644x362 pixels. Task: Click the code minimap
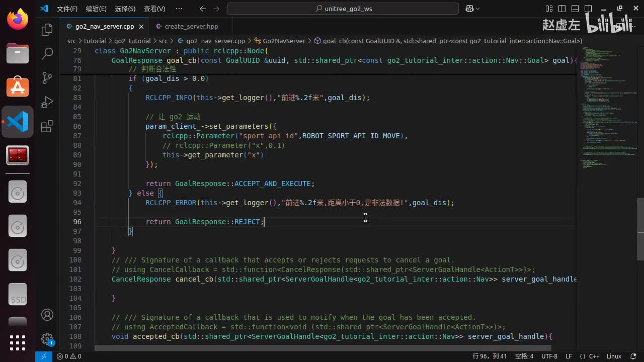[606, 108]
